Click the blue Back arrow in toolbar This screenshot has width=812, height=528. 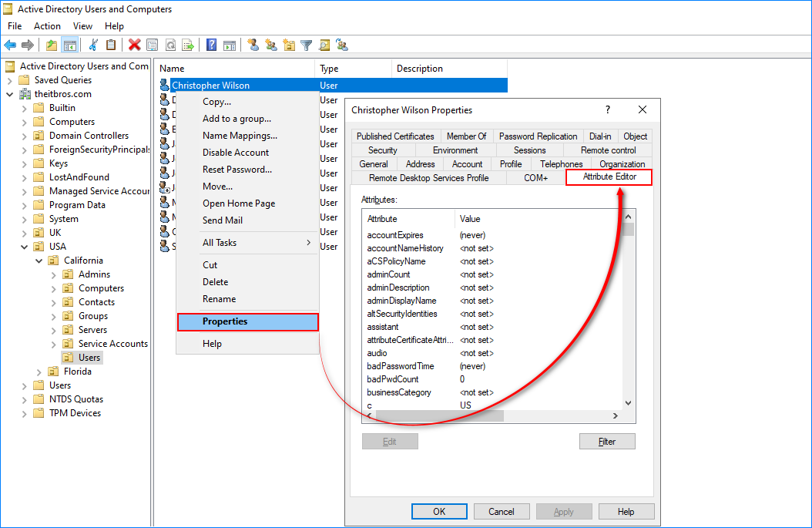(x=10, y=45)
